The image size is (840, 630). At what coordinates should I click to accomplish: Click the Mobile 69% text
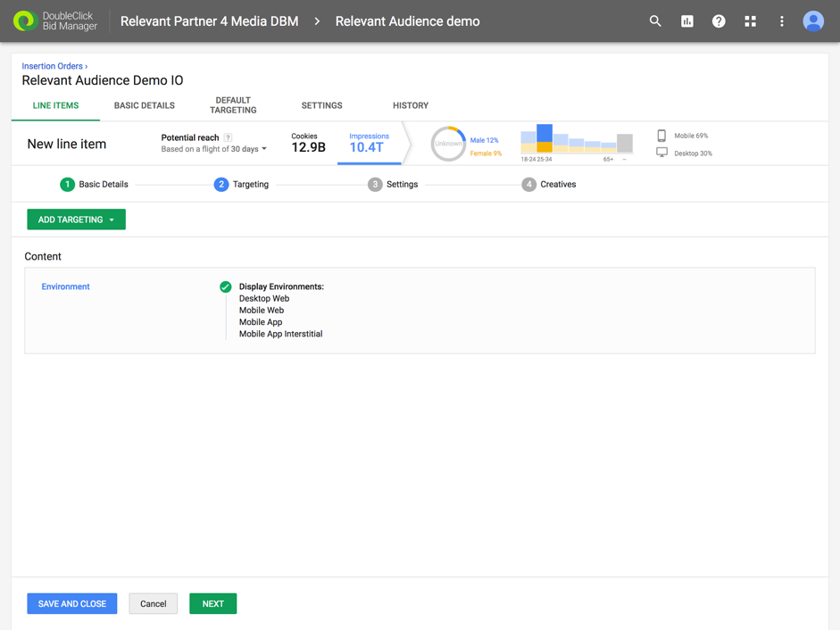[691, 136]
